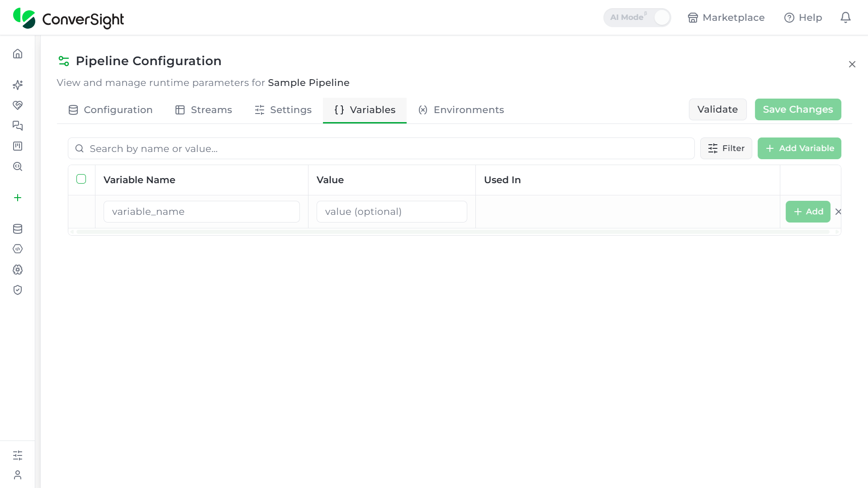Click the magnifier explore icon in sidebar

pyautogui.click(x=18, y=166)
